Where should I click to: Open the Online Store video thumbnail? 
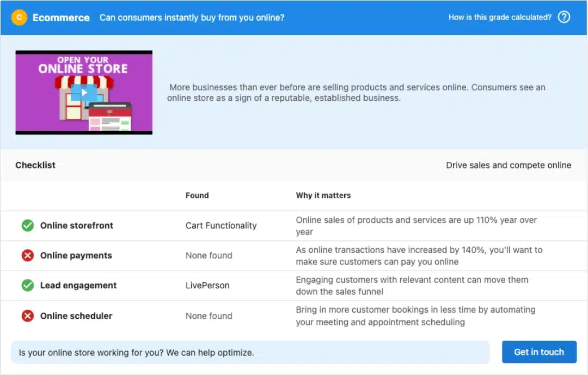pyautogui.click(x=83, y=92)
